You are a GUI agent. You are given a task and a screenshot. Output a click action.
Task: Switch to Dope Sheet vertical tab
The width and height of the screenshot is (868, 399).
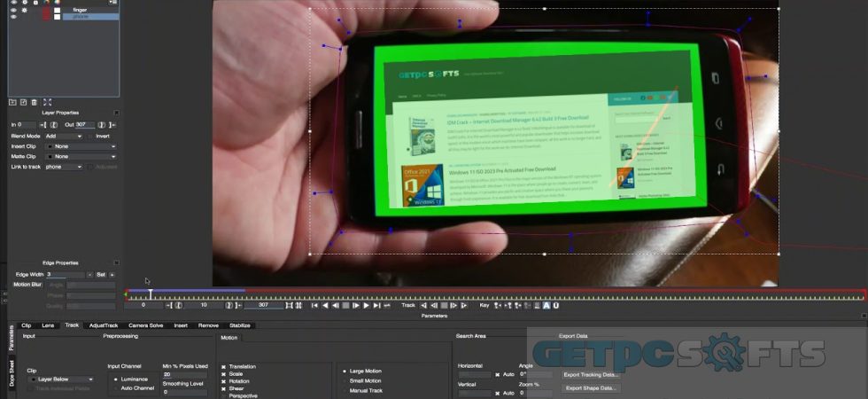[x=12, y=373]
